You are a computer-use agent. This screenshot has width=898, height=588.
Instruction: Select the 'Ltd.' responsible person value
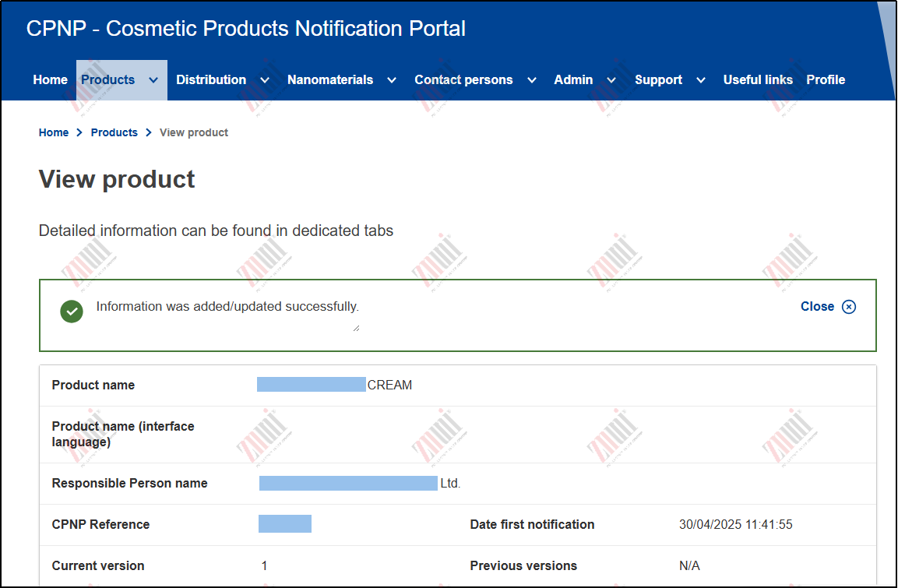tap(450, 483)
